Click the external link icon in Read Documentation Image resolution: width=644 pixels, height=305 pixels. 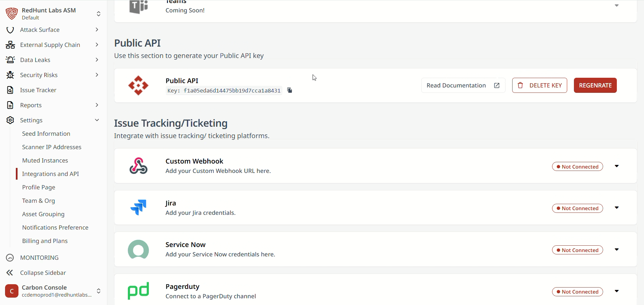pyautogui.click(x=497, y=85)
